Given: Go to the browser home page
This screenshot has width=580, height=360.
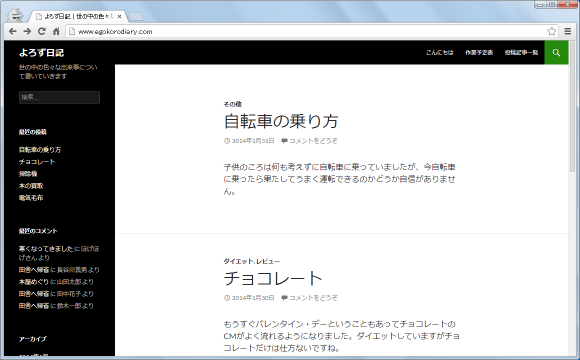Looking at the screenshot, I should point(56,31).
